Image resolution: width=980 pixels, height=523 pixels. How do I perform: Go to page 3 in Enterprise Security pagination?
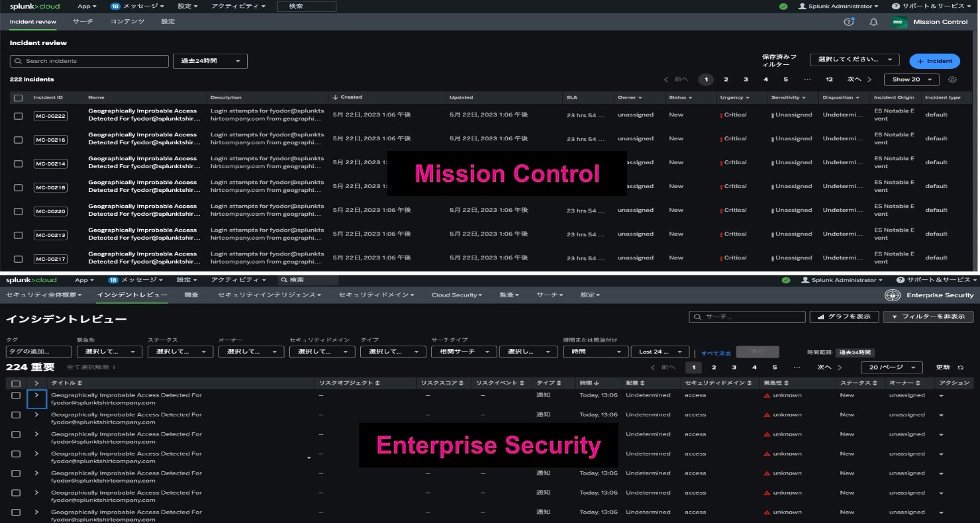[x=734, y=367]
